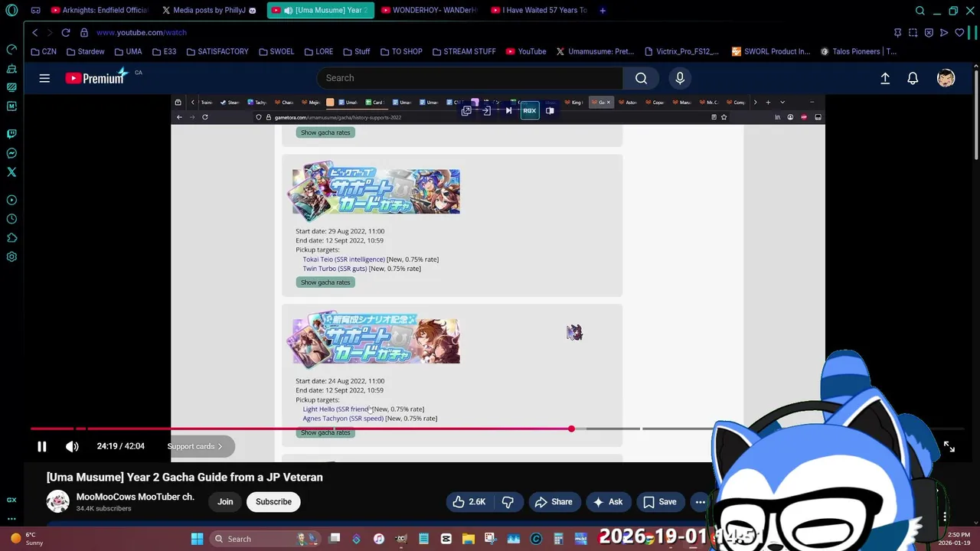Click the YouTube search magnifier button

click(x=642, y=78)
